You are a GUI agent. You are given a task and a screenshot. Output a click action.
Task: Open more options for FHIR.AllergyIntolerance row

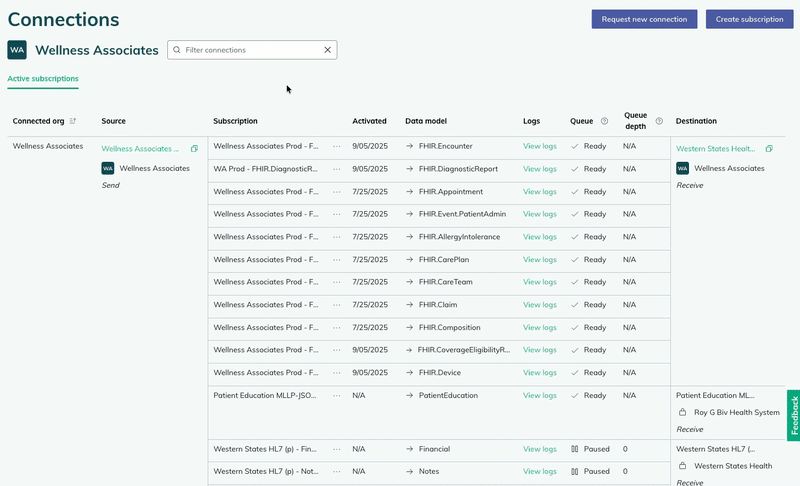[337, 237]
